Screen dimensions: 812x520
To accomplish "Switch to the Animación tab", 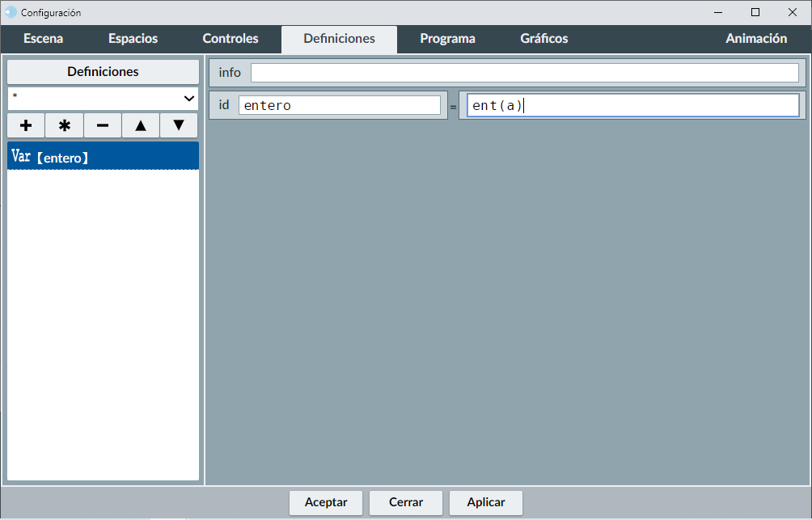I will pos(756,39).
